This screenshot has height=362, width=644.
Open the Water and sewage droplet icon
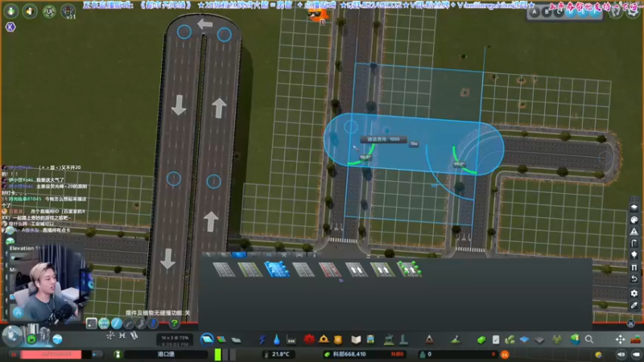point(276,339)
